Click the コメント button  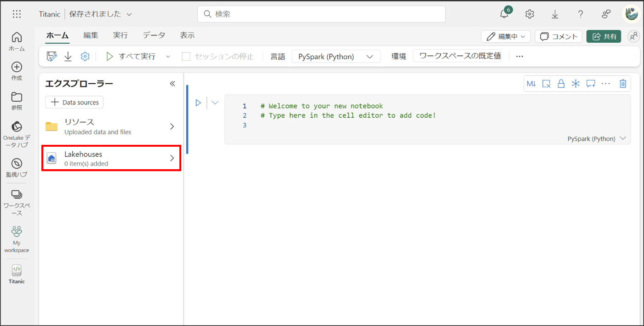558,36
